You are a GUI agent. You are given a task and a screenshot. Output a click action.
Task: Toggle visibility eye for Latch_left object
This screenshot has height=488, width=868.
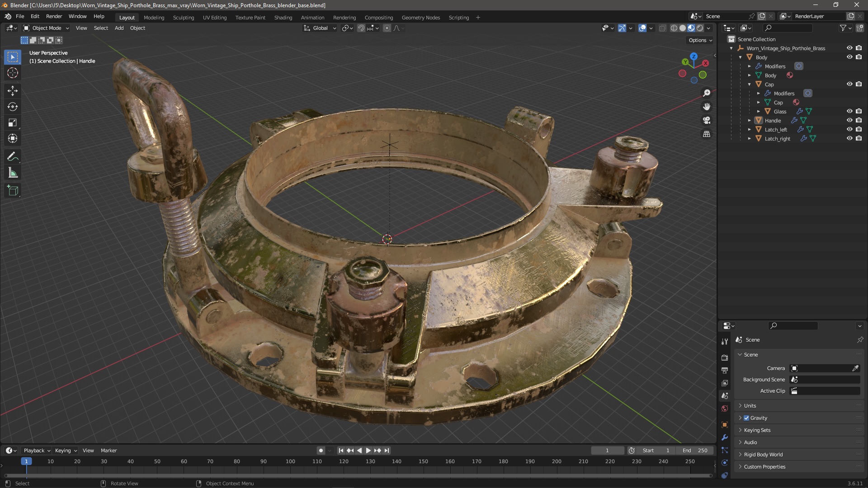point(849,129)
